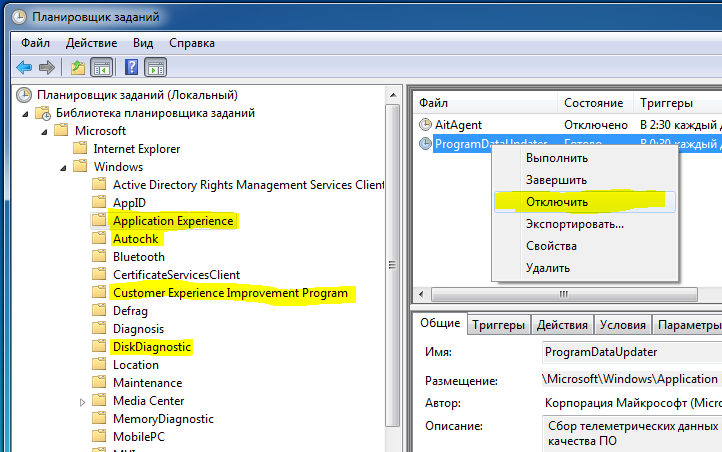Click the task list scroll left arrow
722x452 pixels.
point(421,294)
